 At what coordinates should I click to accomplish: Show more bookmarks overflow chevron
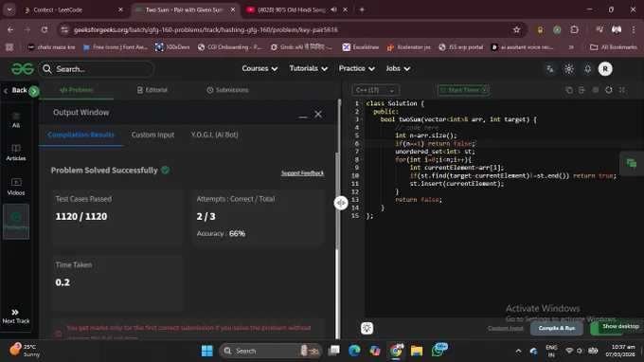click(x=571, y=47)
